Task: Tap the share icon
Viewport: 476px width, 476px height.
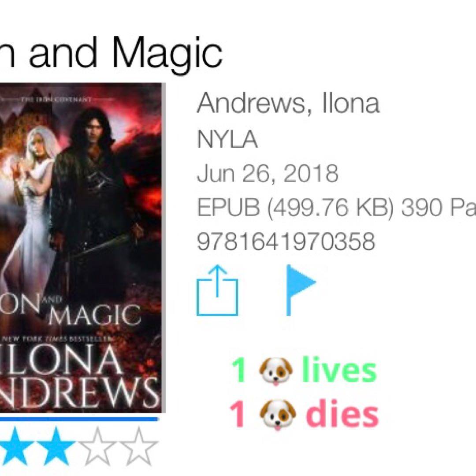Action: pos(217,290)
